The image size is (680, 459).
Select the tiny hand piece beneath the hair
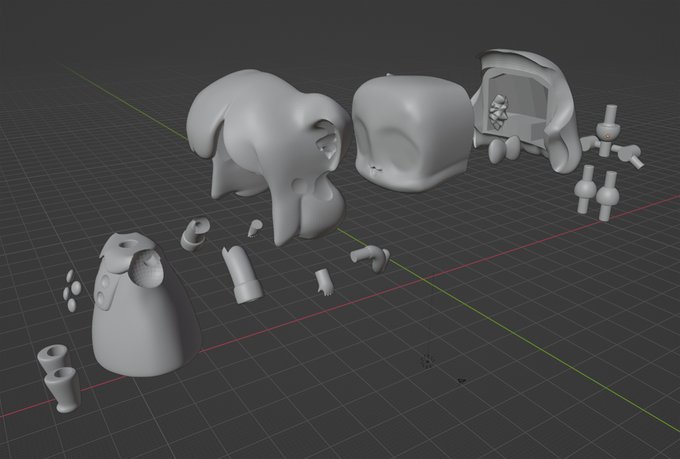point(255,228)
